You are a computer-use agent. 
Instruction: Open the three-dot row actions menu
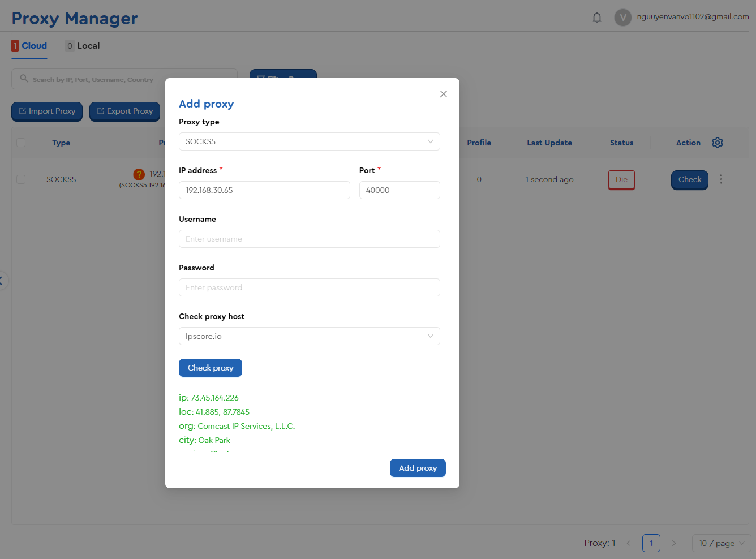click(x=721, y=179)
